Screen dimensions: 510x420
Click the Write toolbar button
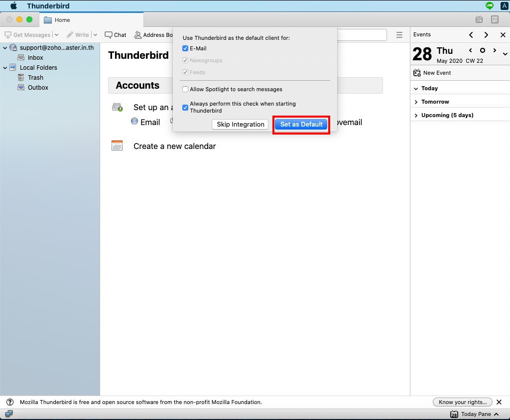coord(78,35)
